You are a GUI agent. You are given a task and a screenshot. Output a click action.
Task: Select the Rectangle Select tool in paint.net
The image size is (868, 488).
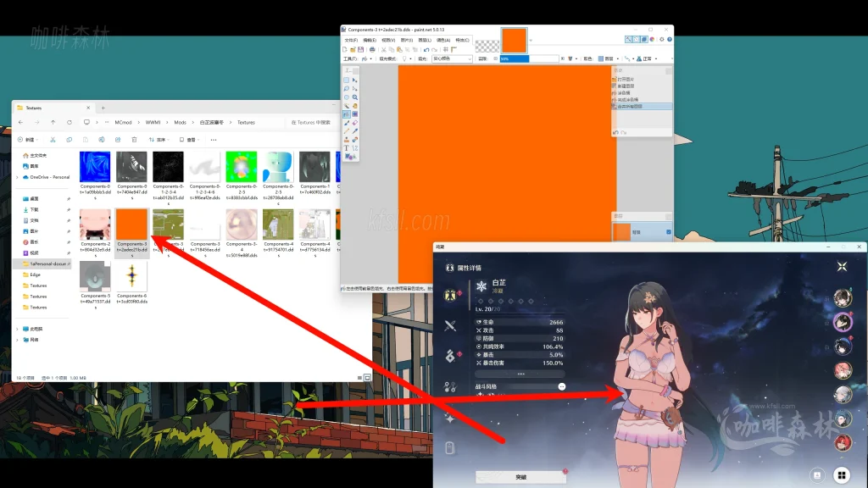tap(347, 80)
